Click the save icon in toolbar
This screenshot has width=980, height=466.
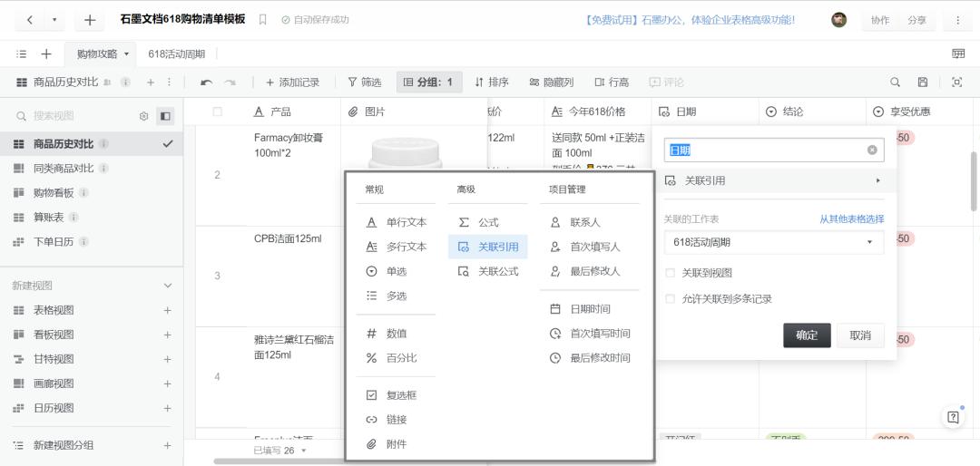click(923, 82)
